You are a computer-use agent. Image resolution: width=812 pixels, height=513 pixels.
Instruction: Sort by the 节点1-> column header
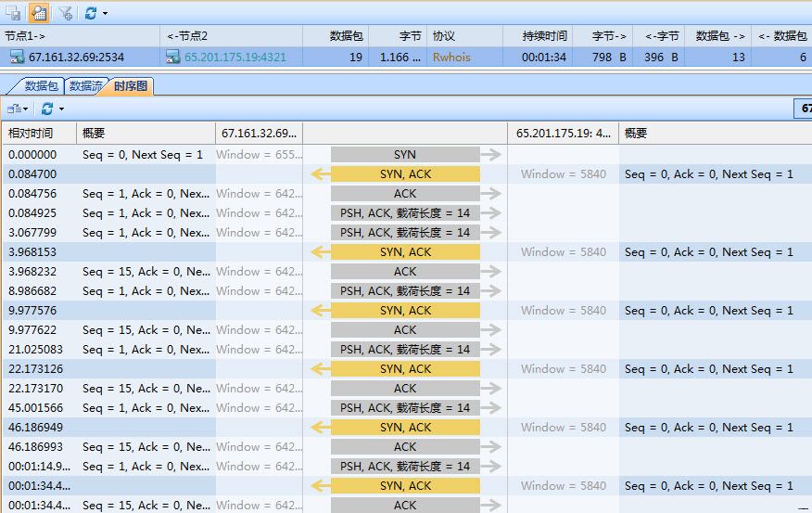pos(81,36)
